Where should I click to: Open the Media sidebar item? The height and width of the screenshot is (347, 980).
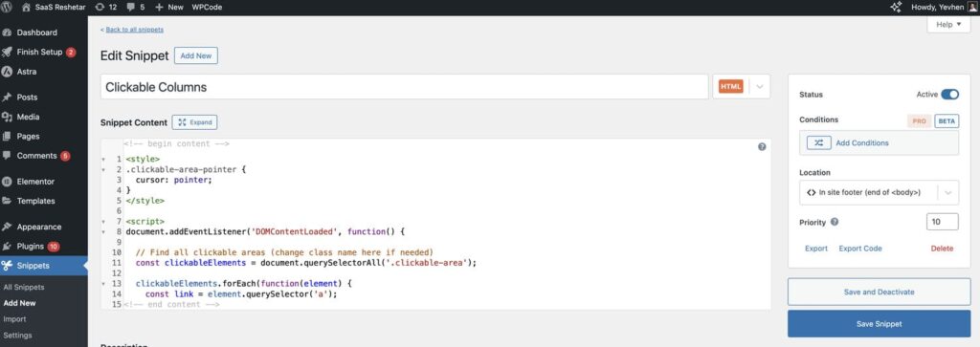coord(28,117)
